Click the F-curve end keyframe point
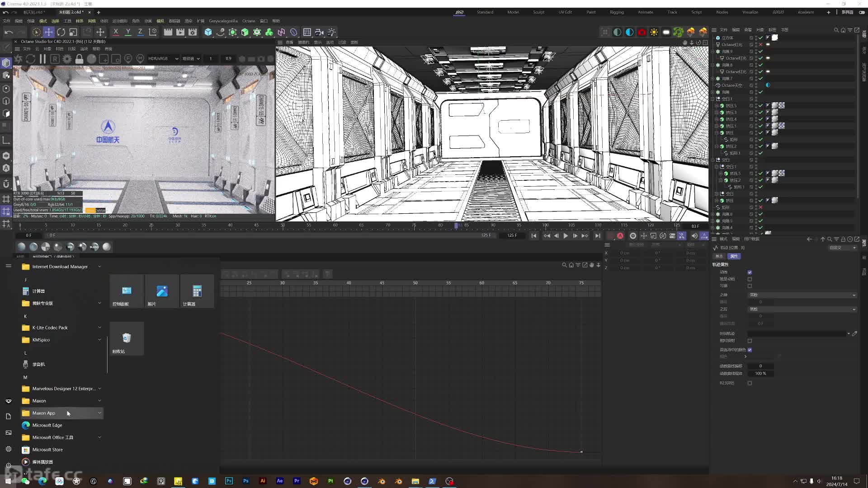This screenshot has width=868, height=488. coord(581,452)
